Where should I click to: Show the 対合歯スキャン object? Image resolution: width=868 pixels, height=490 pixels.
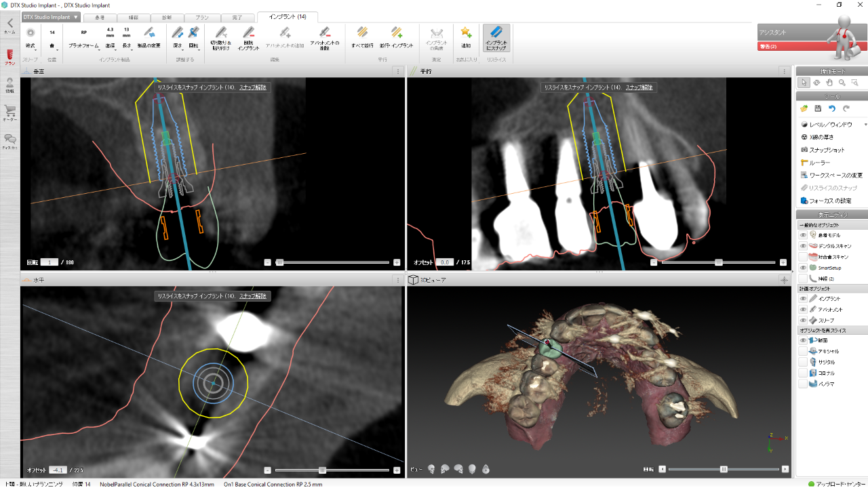pyautogui.click(x=803, y=257)
